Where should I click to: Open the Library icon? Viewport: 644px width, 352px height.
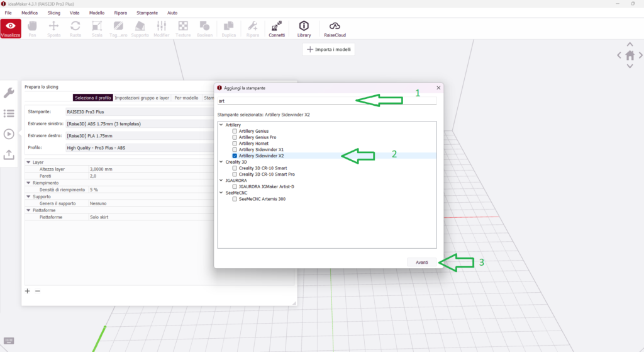click(x=304, y=29)
